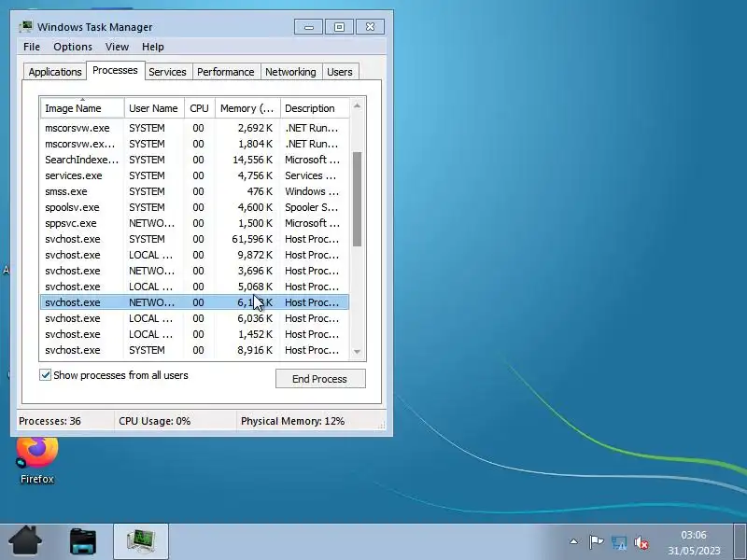
Task: Open the Action Center flag icon
Action: (596, 542)
